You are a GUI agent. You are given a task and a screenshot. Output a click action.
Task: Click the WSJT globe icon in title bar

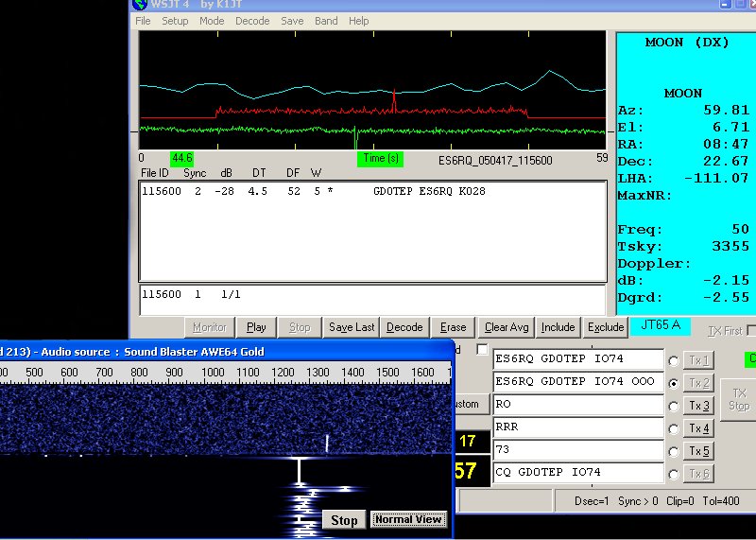point(138,5)
